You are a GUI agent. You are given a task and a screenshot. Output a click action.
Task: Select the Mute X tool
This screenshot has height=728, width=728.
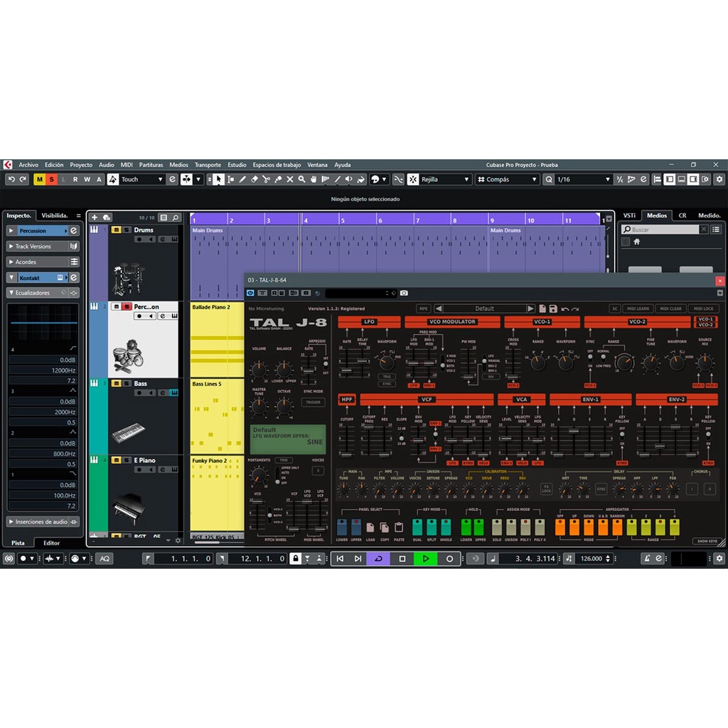(290, 179)
